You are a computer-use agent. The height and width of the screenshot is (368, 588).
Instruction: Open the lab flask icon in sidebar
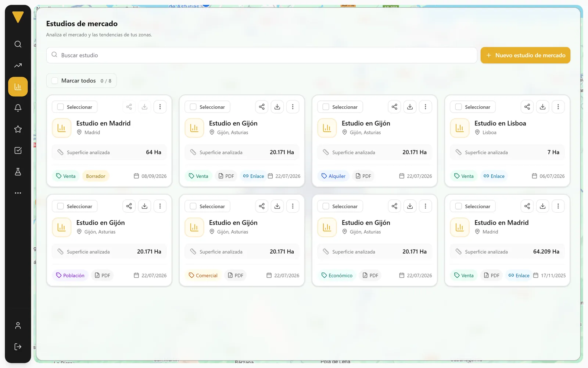(18, 171)
